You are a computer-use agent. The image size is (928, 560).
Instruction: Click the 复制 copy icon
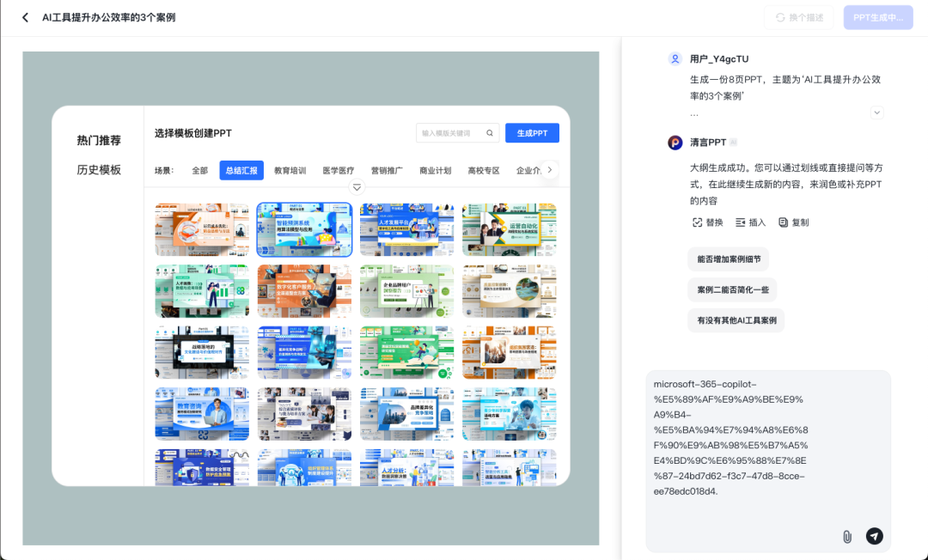(x=784, y=222)
